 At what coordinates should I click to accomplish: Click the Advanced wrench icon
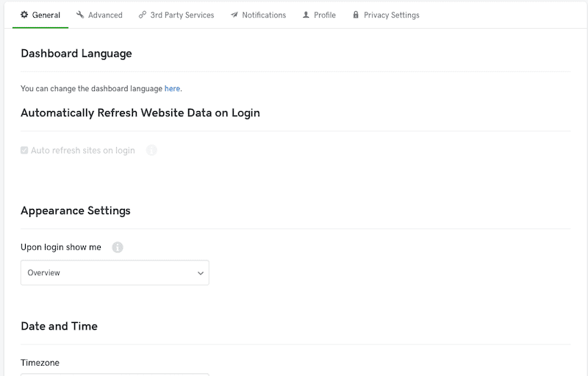point(80,15)
